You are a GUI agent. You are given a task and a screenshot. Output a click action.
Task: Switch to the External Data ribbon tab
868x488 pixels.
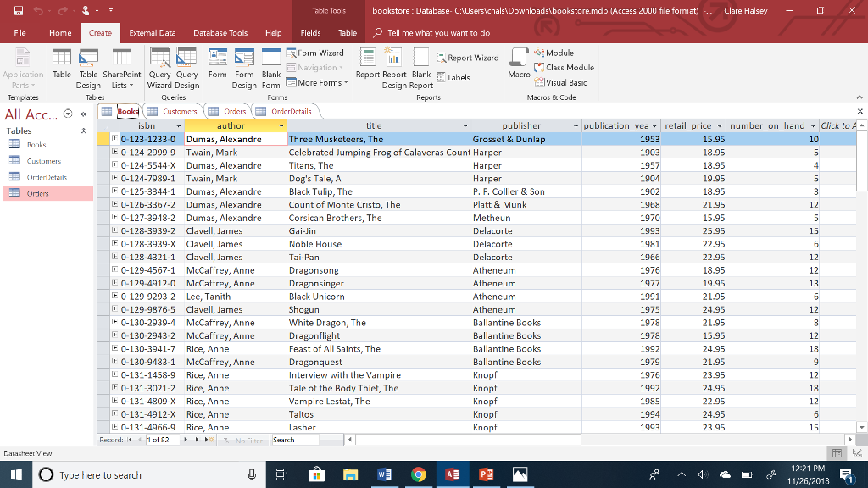(153, 31)
